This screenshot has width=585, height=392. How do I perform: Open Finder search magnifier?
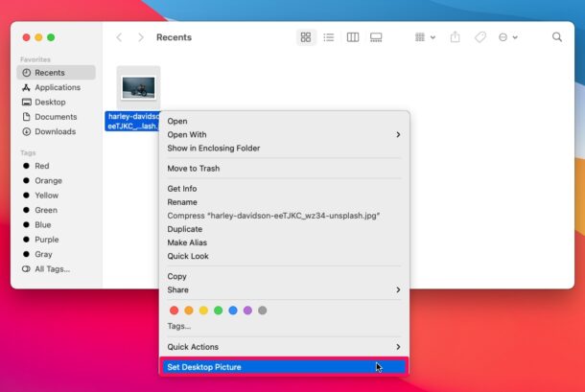(557, 37)
